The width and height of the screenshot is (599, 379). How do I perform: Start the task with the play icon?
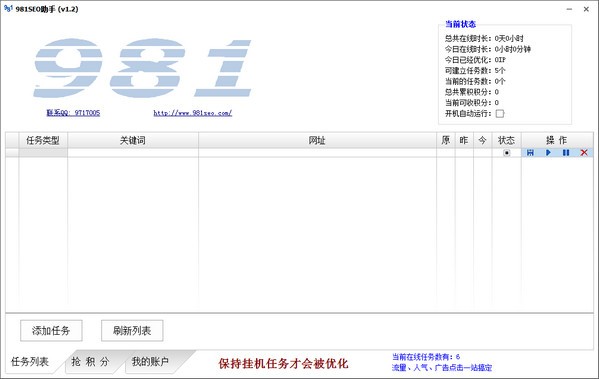[548, 153]
